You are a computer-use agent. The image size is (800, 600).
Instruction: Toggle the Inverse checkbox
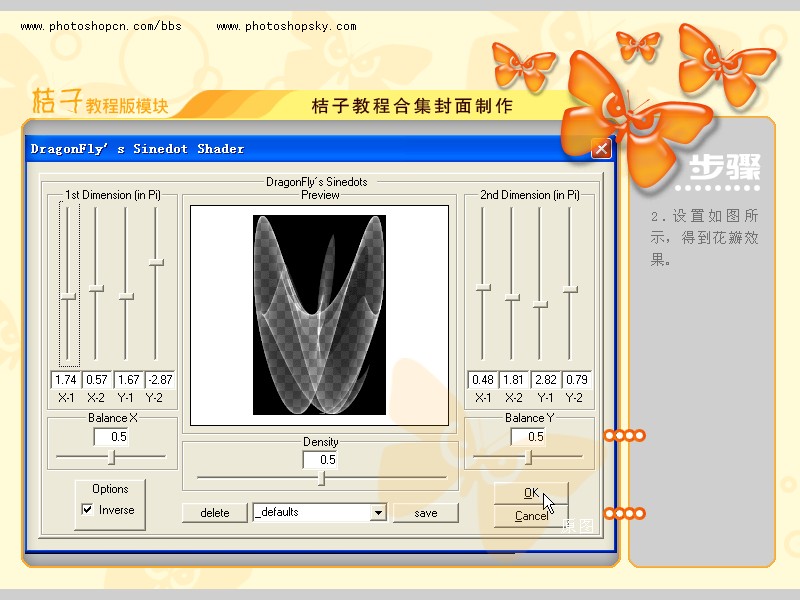(87, 510)
